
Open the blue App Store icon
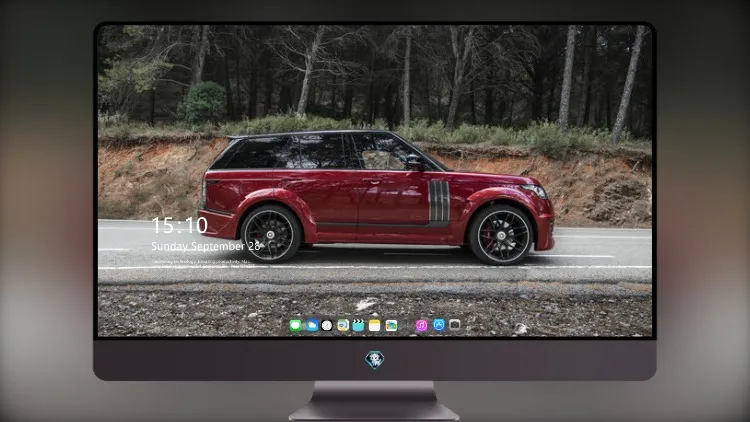pos(438,325)
